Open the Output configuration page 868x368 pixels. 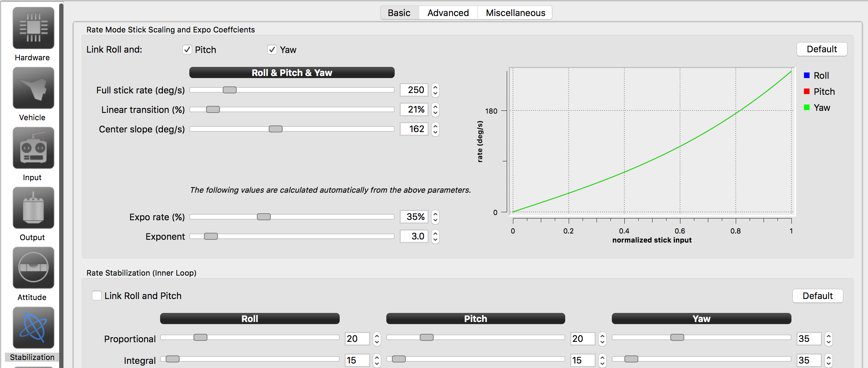coord(33,208)
